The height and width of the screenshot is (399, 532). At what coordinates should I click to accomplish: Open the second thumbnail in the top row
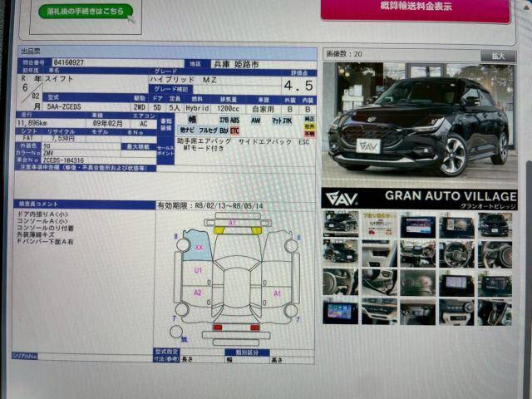pyautogui.click(x=379, y=224)
